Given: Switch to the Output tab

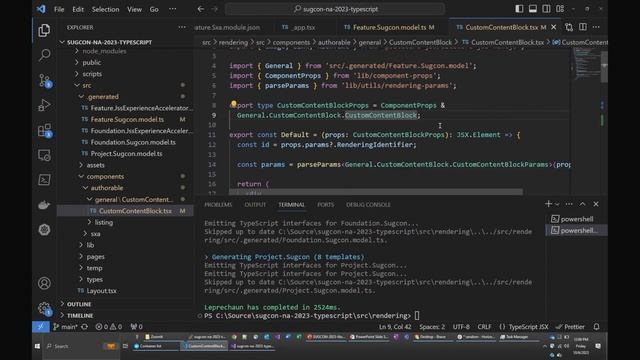Looking at the screenshot, I should (x=255, y=204).
